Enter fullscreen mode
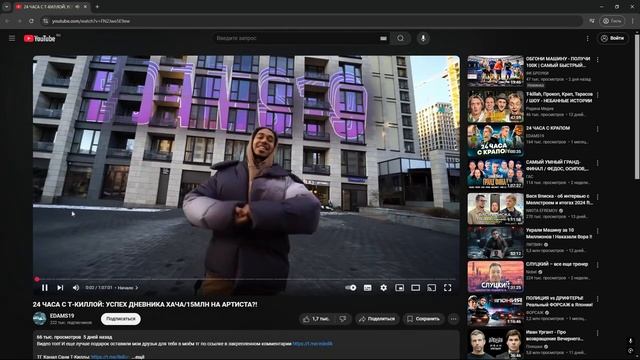 click(x=448, y=288)
